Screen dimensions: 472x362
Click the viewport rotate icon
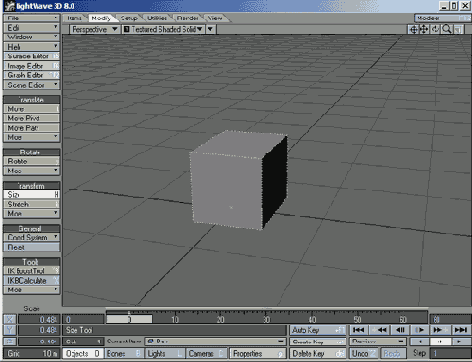[x=435, y=29]
